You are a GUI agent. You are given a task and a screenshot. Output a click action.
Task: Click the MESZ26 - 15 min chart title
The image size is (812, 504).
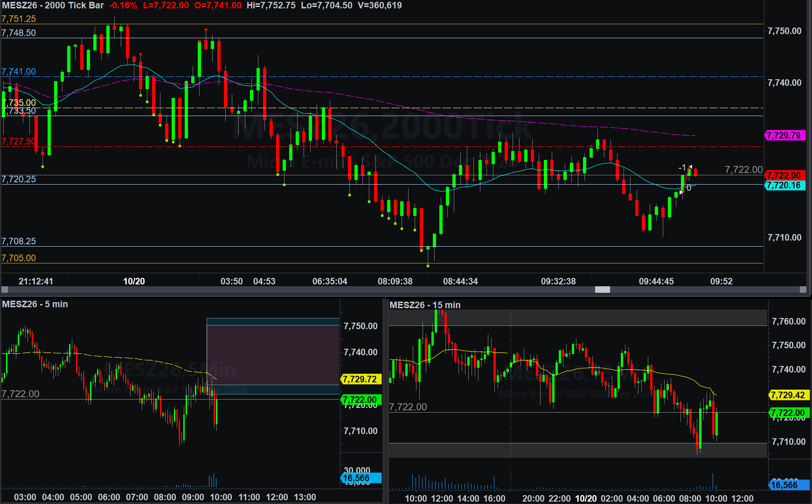click(x=425, y=305)
